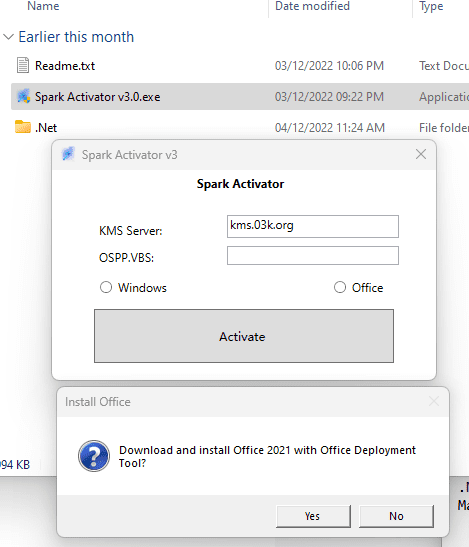469x547 pixels.
Task: Sort by Date modified column header
Action: pos(312,6)
